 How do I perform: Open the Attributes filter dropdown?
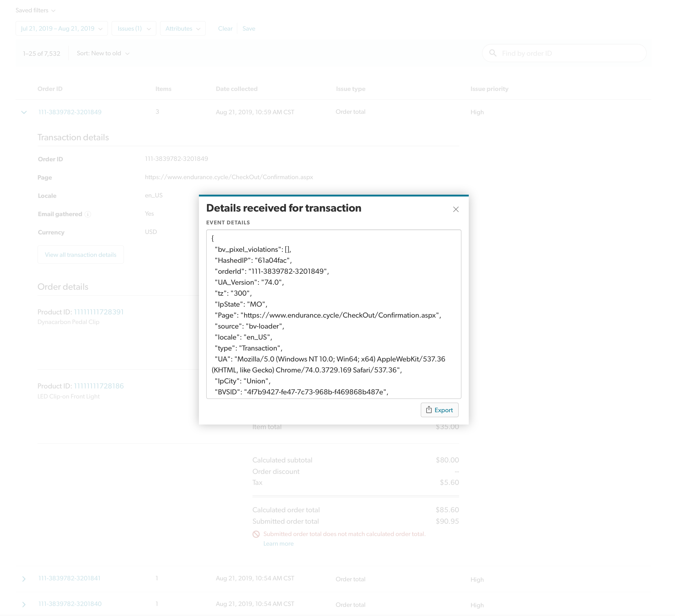pyautogui.click(x=182, y=29)
